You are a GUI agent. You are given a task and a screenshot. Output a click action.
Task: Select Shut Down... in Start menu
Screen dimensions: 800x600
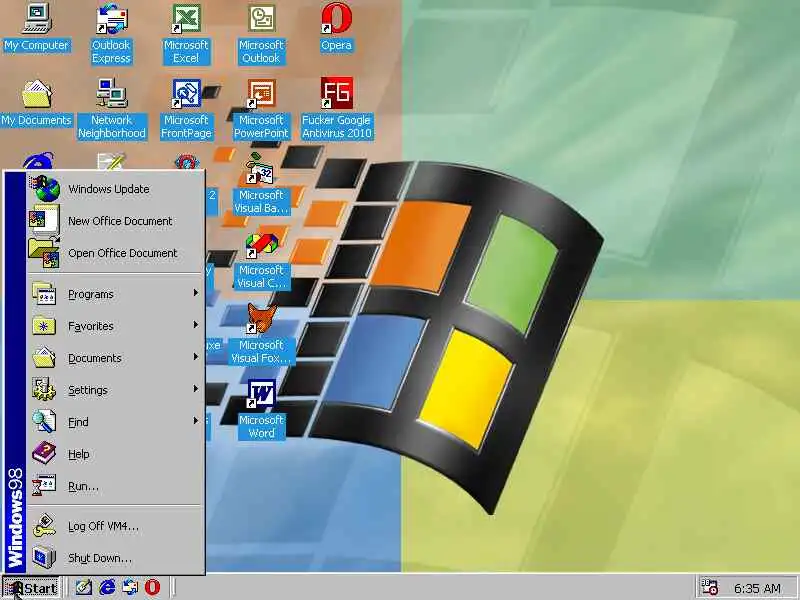click(x=116, y=558)
